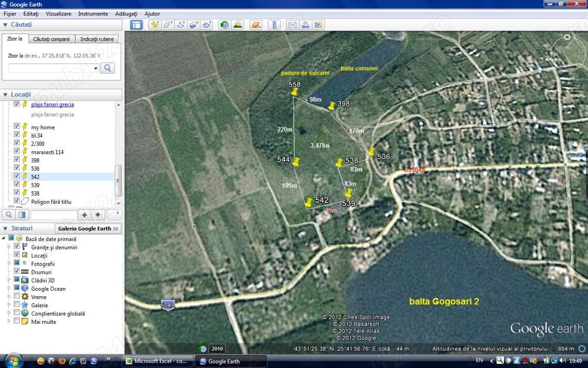The width and height of the screenshot is (588, 368).
Task: Open the Ruler measuring tool
Action: point(275,25)
